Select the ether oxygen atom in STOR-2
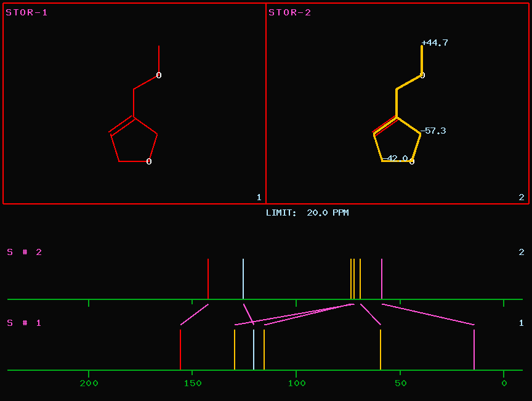 point(422,75)
